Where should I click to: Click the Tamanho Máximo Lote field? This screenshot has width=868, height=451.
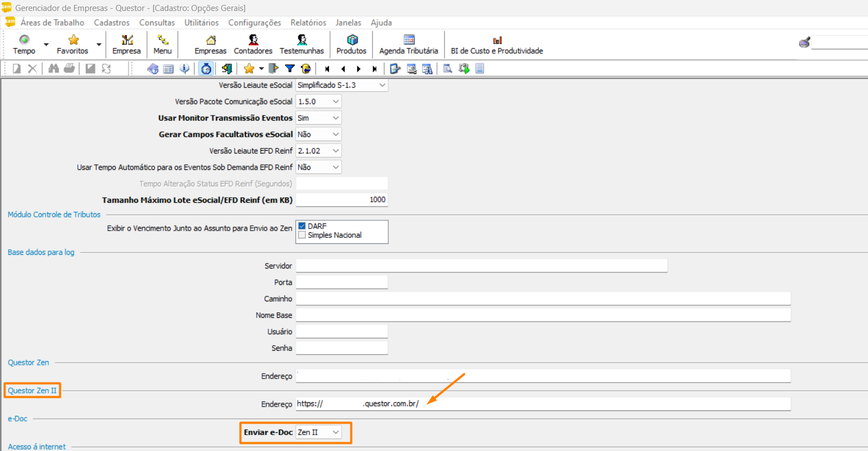tap(342, 200)
